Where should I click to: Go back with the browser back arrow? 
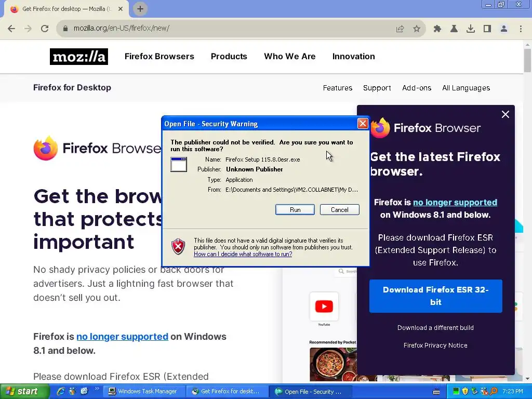coord(11,29)
